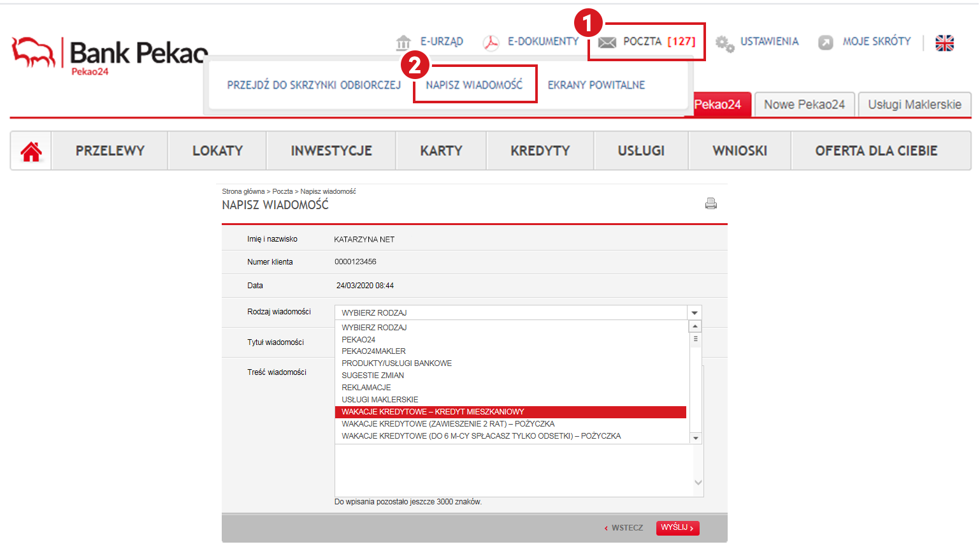Switch to the Nowe Pekao24 tab
Viewport: 980px width, 549px height.
tap(804, 105)
